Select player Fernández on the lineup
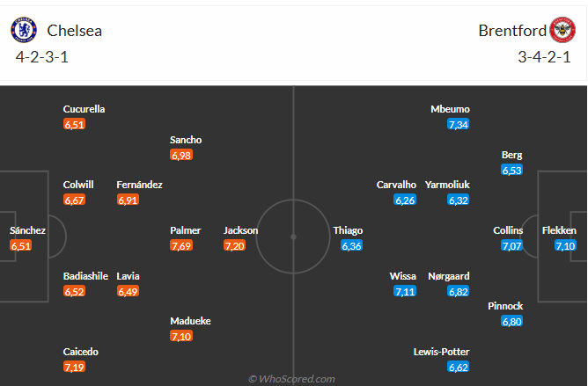This screenshot has width=588, height=386. point(139,185)
